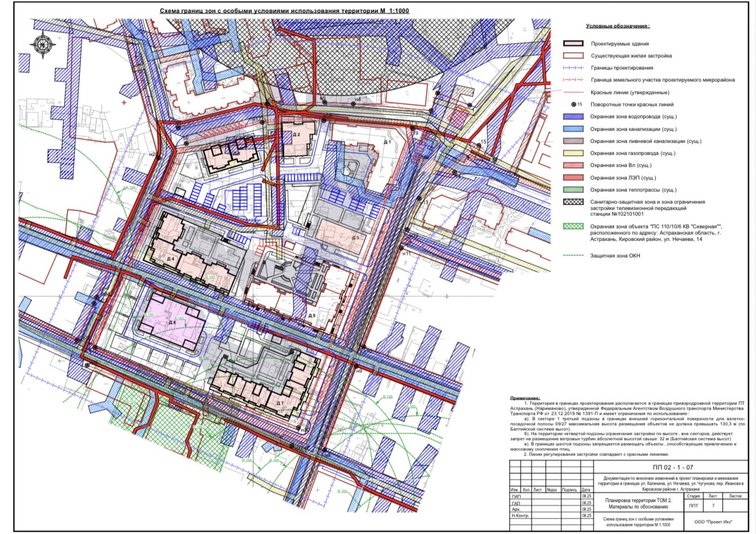756x534 pixels.
Task: Click the green dashed ОКН zone legend line
Action: (573, 256)
